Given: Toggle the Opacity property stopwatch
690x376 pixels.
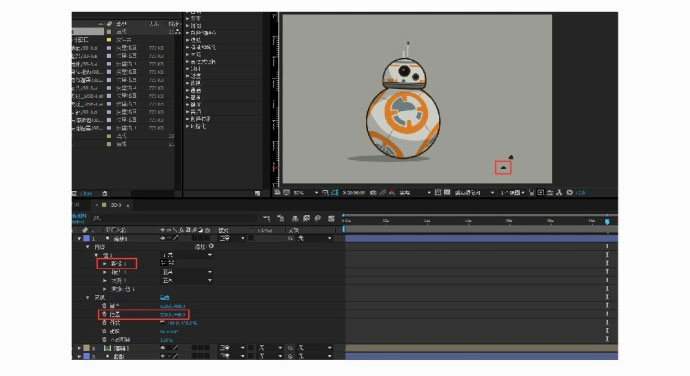Looking at the screenshot, I should click(104, 339).
